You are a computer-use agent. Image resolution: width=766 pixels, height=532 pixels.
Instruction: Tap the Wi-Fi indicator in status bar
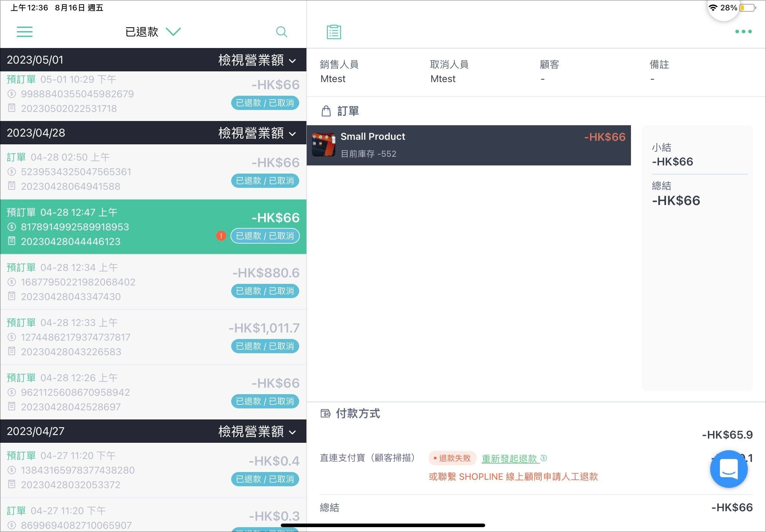(713, 7)
